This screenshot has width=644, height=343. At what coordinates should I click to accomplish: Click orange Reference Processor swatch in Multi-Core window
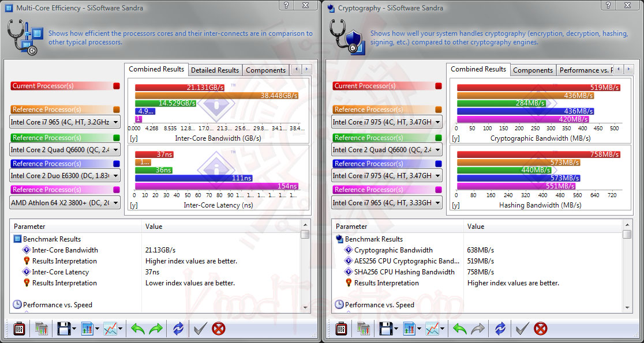point(117,110)
